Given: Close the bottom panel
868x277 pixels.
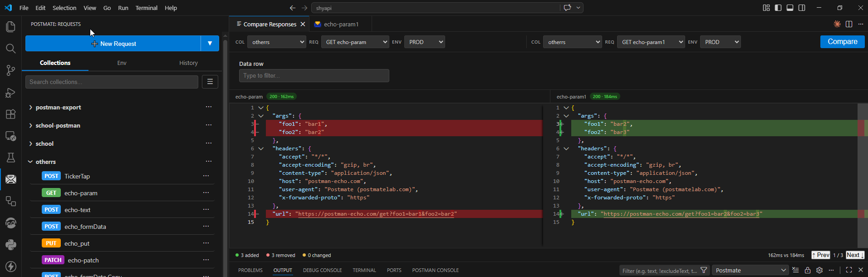Looking at the screenshot, I should [861, 270].
